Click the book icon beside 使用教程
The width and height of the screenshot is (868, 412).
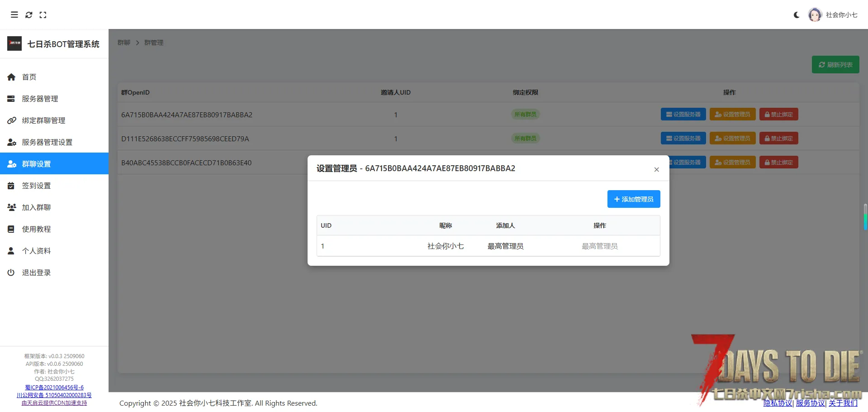pyautogui.click(x=11, y=229)
